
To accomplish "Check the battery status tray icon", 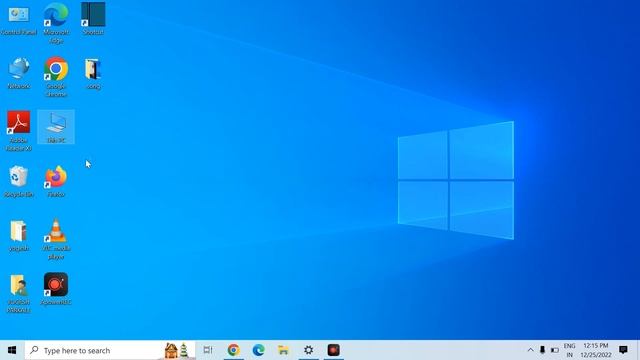I will (555, 350).
